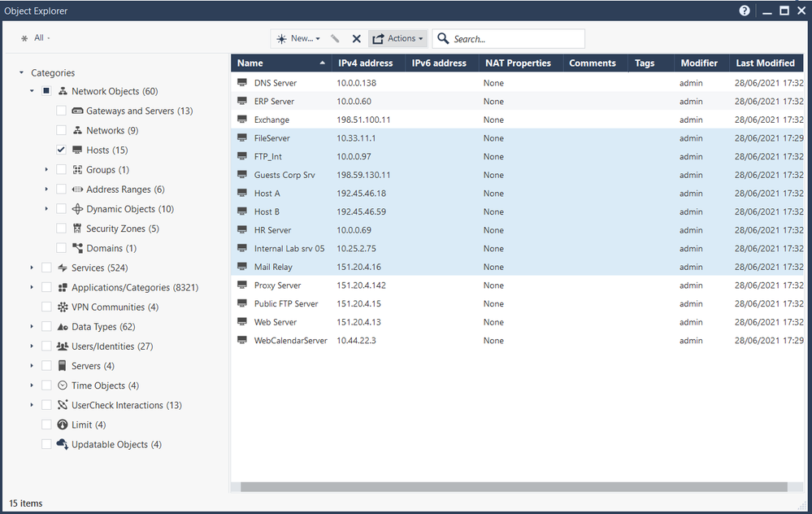Expand the Applications/Categories node

[33, 287]
